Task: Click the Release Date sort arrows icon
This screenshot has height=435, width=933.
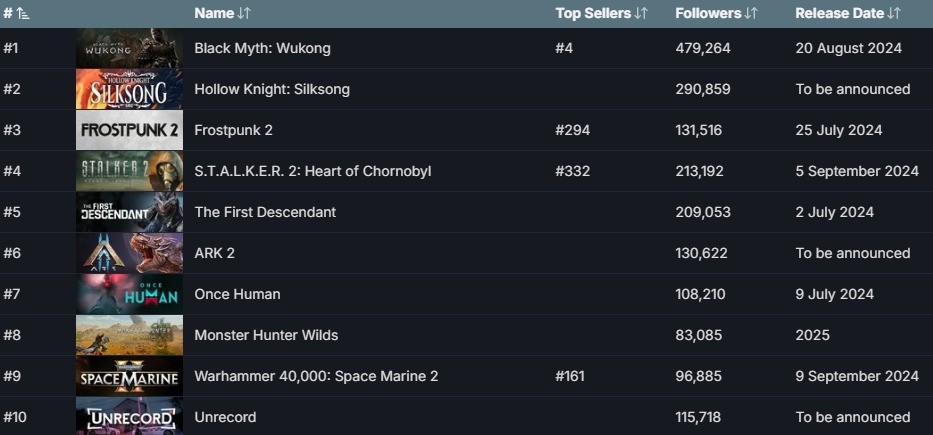Action: (x=894, y=14)
